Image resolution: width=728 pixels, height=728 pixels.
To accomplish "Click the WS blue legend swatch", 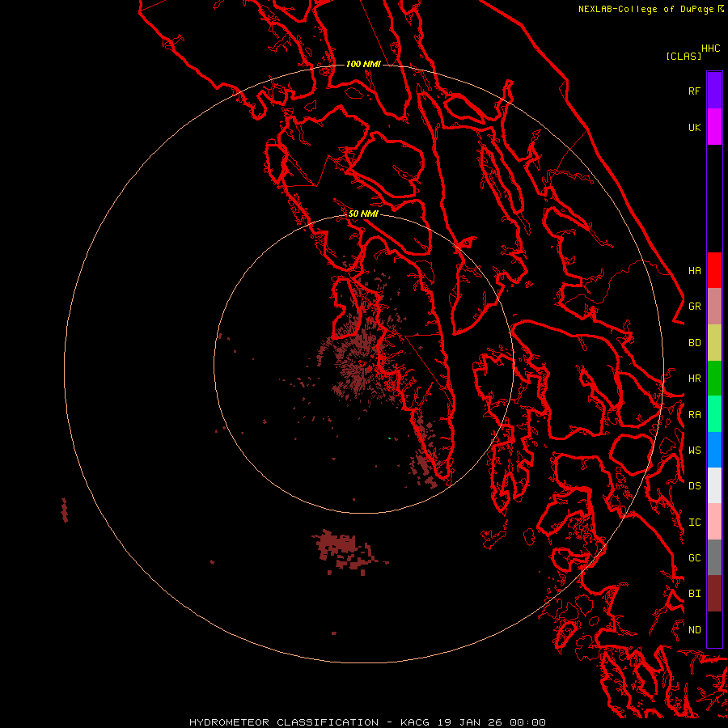I will (x=714, y=450).
